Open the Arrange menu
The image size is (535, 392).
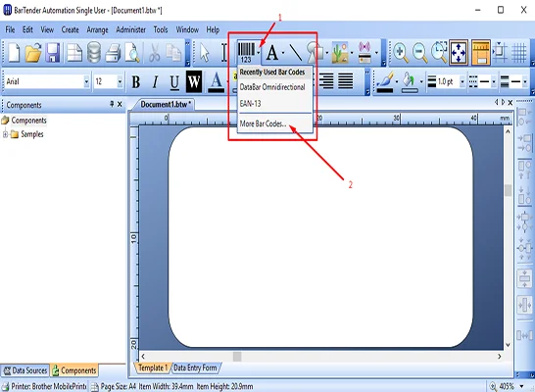[97, 30]
